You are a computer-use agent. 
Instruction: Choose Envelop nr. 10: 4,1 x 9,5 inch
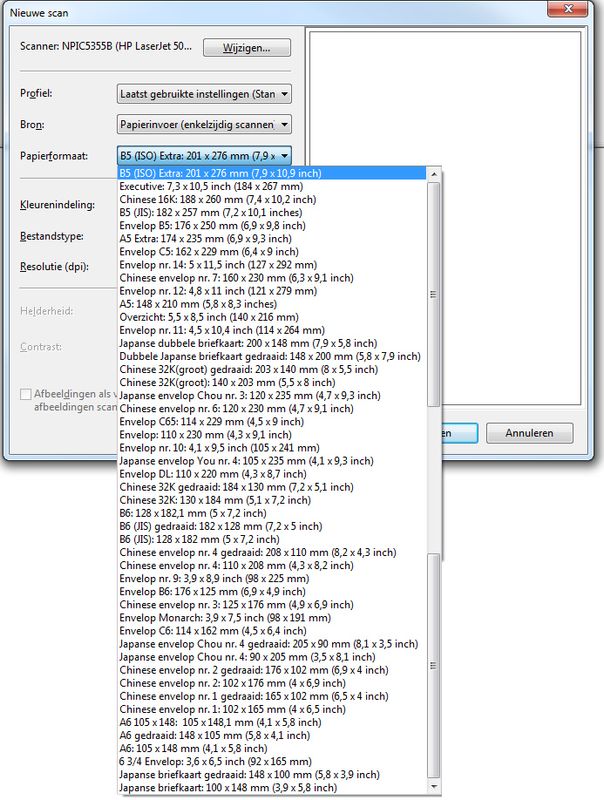coord(272,447)
